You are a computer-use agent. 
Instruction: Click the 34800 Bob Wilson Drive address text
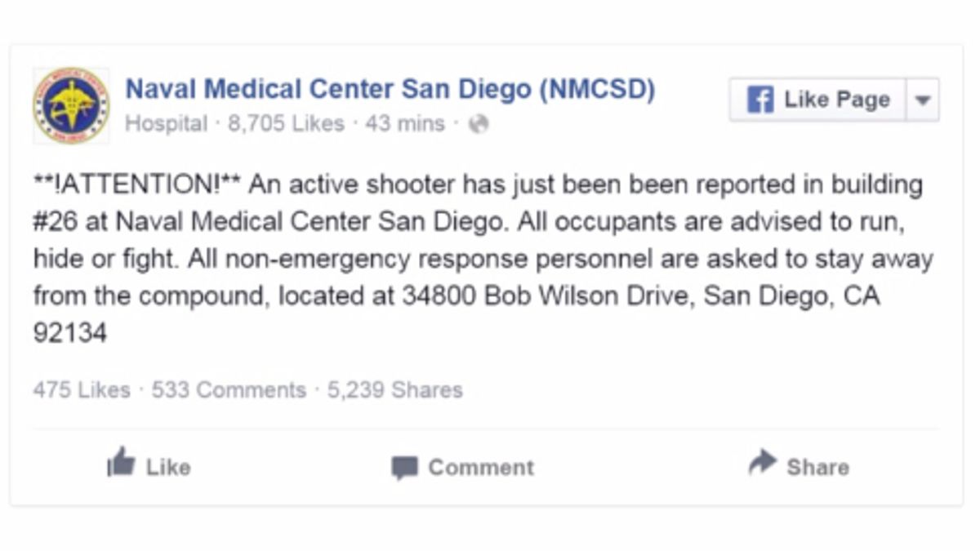tap(547, 295)
